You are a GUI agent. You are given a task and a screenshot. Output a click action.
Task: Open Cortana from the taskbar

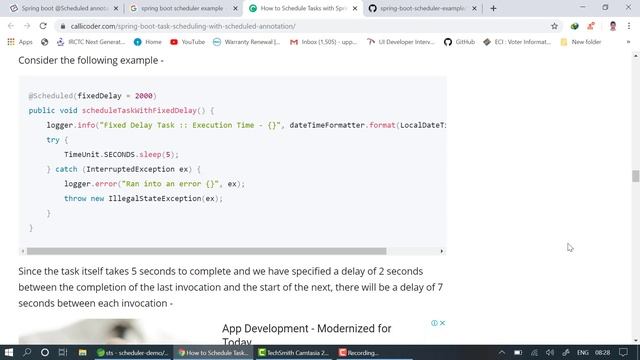(x=45, y=352)
